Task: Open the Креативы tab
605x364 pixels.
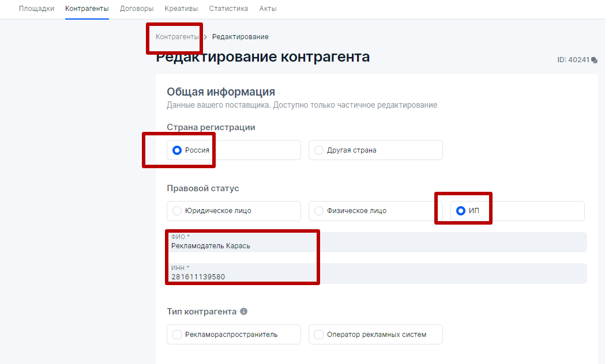Action: (x=181, y=9)
